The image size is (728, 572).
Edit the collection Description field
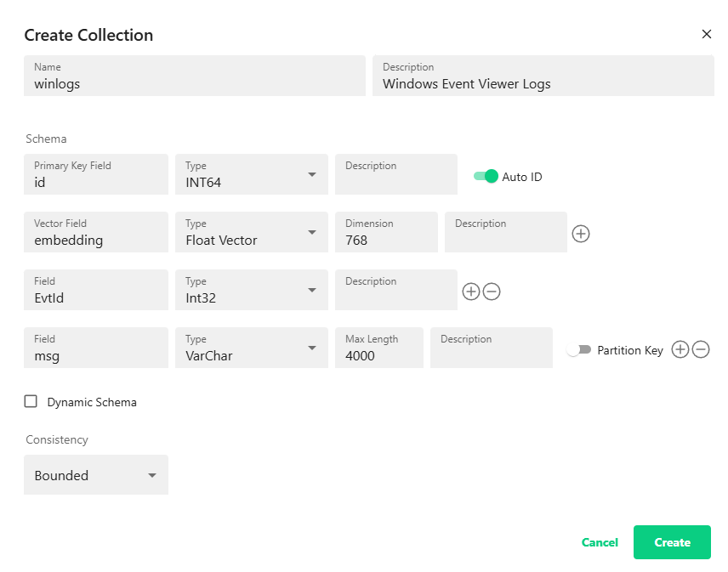tap(543, 76)
